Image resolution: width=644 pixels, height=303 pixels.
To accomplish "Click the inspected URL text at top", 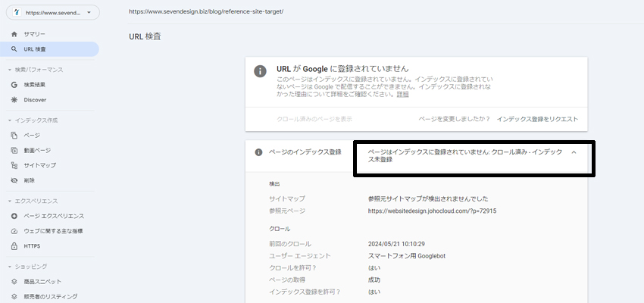I will 206,11.
